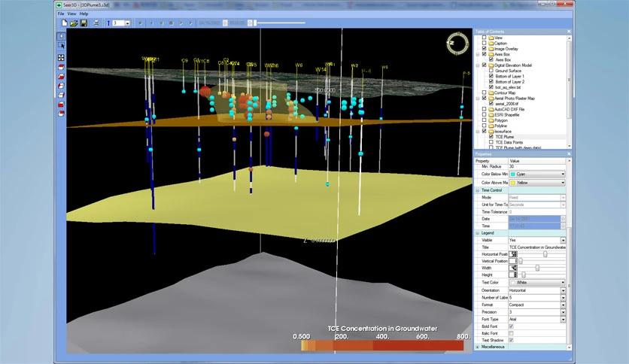Expand the Miscellaneous property section
The width and height of the screenshot is (629, 364).
[479, 347]
